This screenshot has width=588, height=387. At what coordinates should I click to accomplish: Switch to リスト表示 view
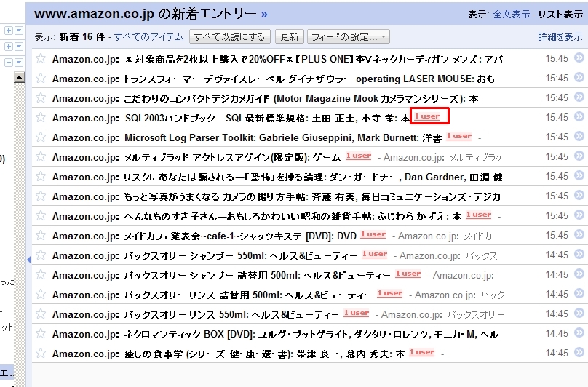[560, 15]
